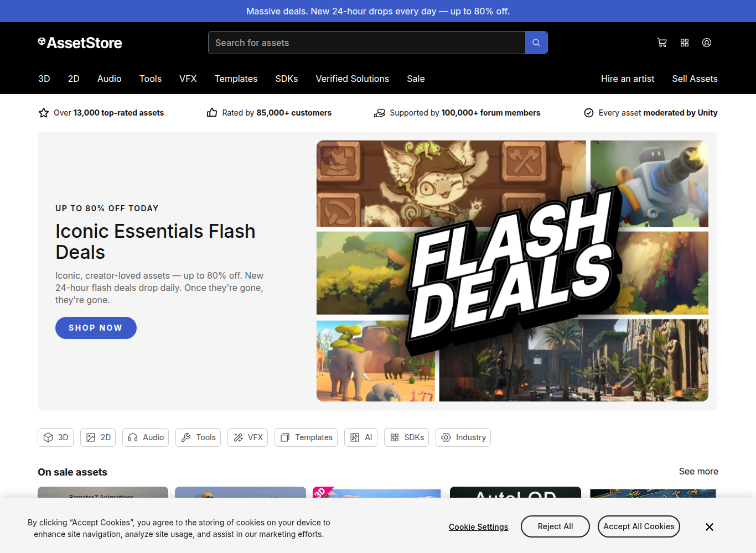
Task: Open the Tools menu in top navigation
Action: click(x=151, y=79)
